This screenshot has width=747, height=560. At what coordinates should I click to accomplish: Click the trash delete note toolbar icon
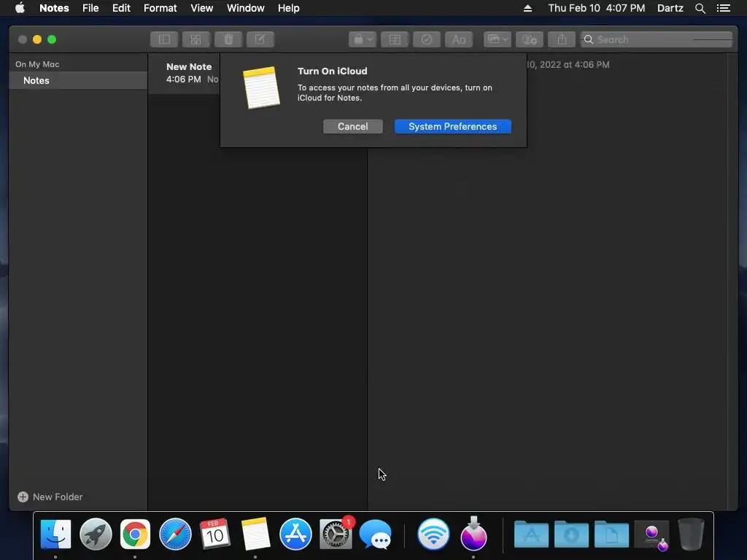point(228,39)
